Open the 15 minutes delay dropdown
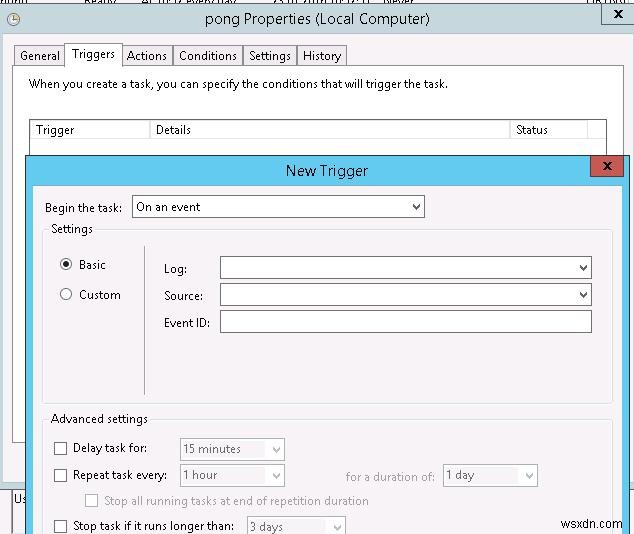 pos(232,449)
